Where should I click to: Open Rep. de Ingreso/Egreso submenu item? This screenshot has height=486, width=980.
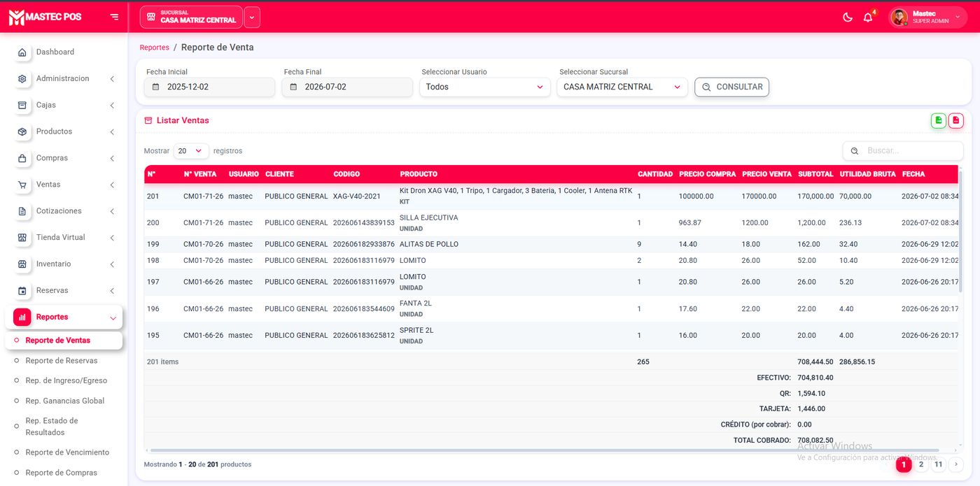coord(66,381)
